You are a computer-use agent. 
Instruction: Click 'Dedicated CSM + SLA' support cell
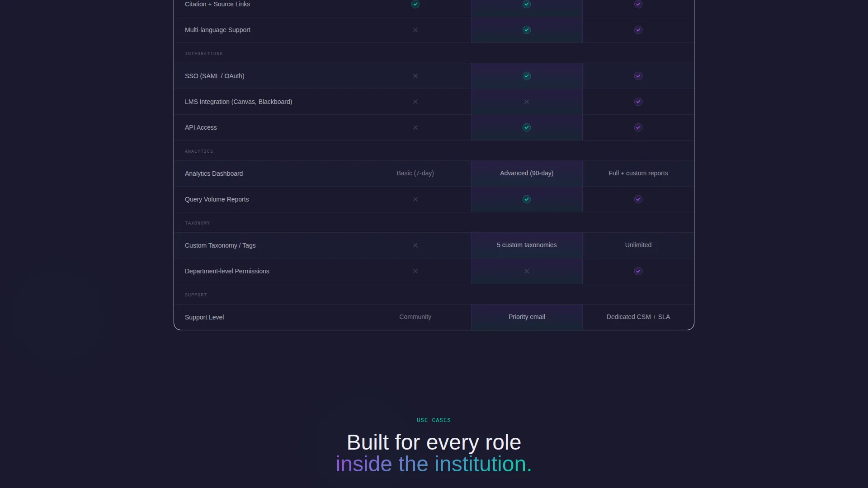click(x=638, y=317)
